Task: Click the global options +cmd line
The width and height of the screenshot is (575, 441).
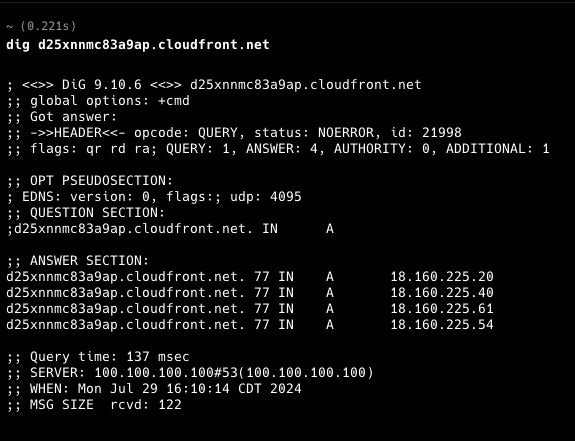Action: pyautogui.click(x=98, y=101)
